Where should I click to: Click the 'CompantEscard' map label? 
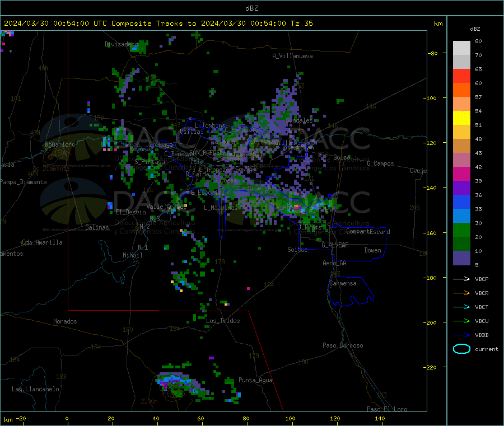(x=368, y=232)
